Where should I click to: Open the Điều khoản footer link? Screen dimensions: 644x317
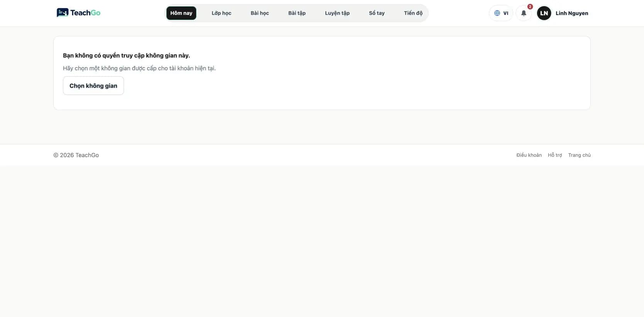coord(529,155)
